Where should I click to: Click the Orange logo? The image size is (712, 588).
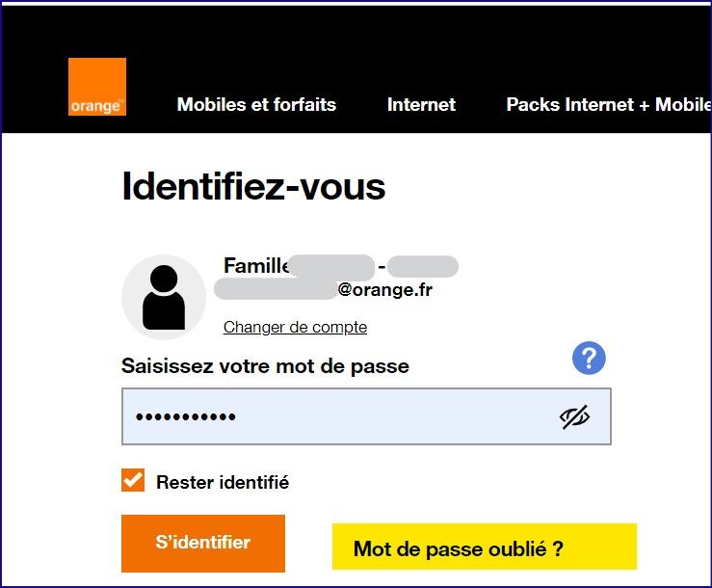click(97, 87)
